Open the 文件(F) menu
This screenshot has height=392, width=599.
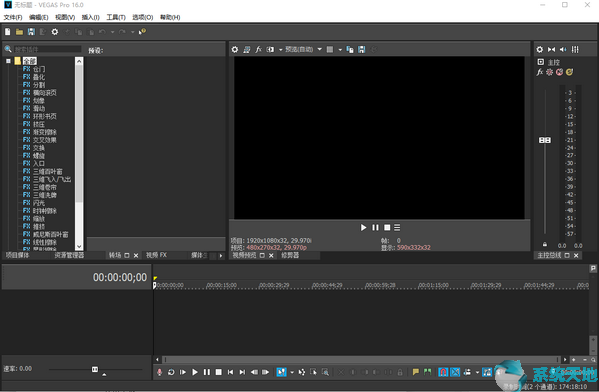(x=13, y=17)
